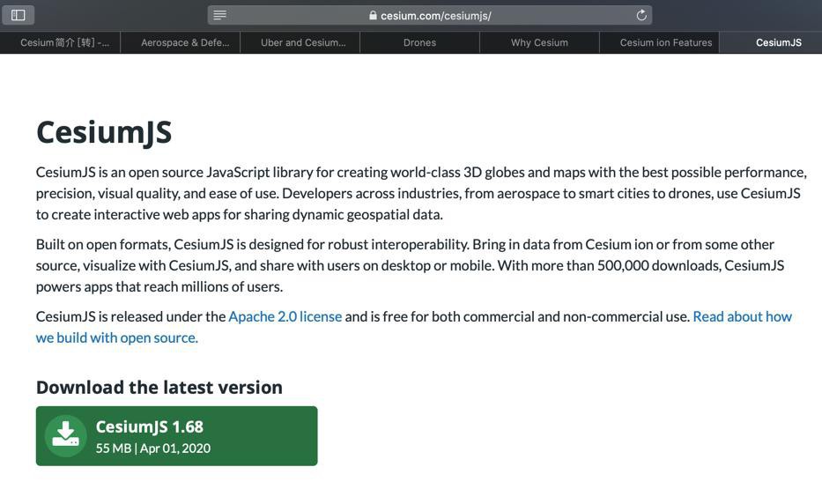
Task: Click the '55 MB | Apr 01, 2020' text
Action: (153, 448)
